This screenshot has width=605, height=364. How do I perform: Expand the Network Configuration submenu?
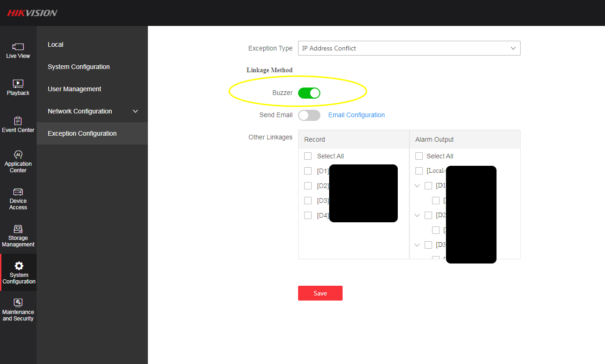point(135,111)
